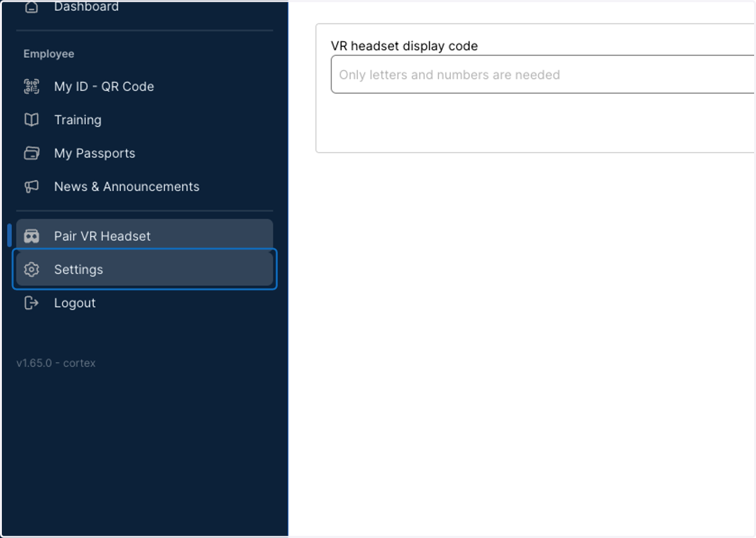Log out using the Logout item
Viewport: 756px width, 538px height.
pyautogui.click(x=145, y=303)
